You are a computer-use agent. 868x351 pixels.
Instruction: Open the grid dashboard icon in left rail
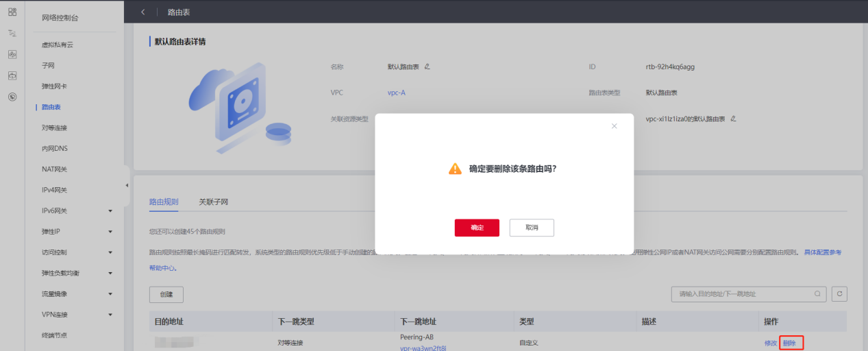pos(12,12)
